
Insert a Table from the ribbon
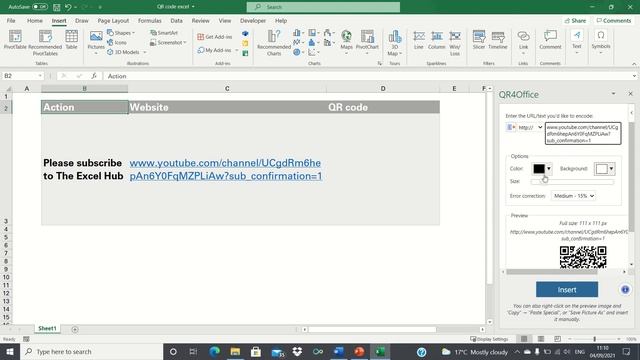tap(71, 40)
